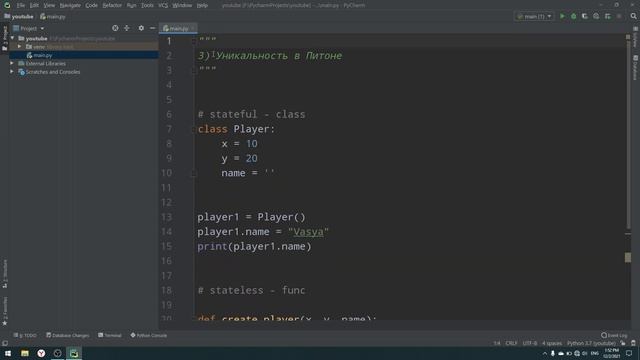Screen dimensions: 640x360
Task: Open the Windows Start menu
Action: [8, 353]
